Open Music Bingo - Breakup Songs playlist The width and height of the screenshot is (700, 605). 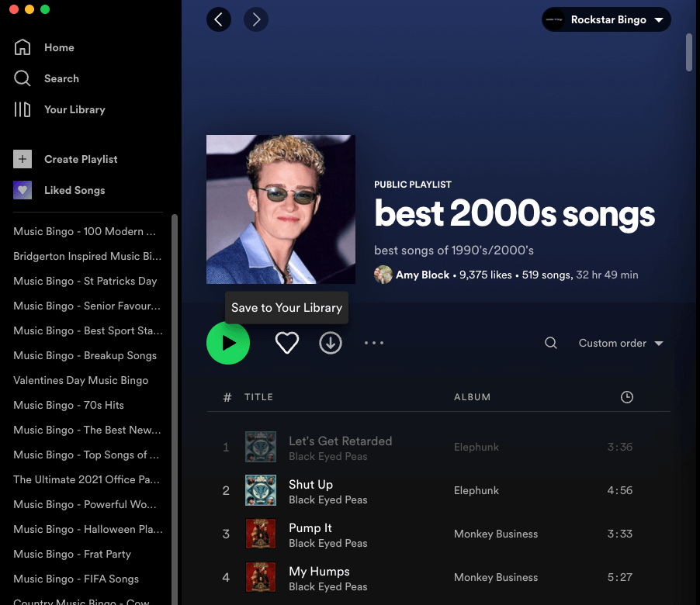point(85,355)
